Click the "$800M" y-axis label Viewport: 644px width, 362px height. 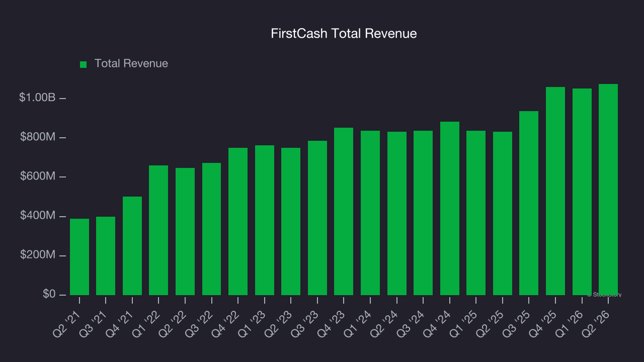point(38,137)
